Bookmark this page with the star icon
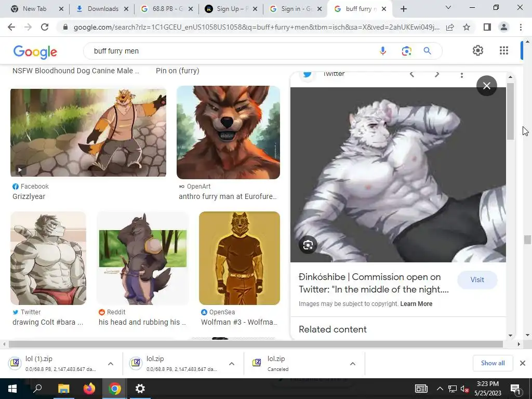The image size is (532, 399). [x=467, y=27]
